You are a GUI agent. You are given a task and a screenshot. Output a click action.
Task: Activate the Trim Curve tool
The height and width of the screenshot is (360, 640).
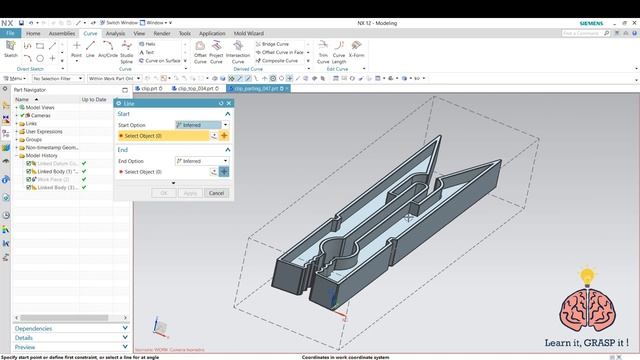point(323,52)
